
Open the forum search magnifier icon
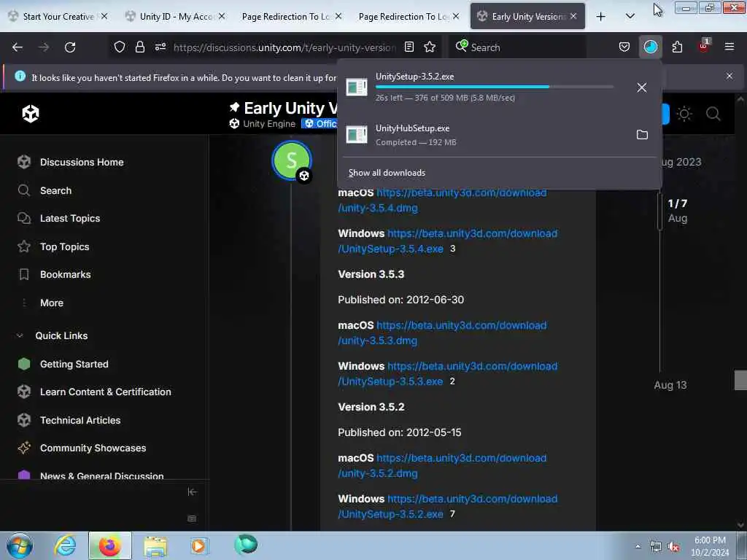[x=713, y=114]
